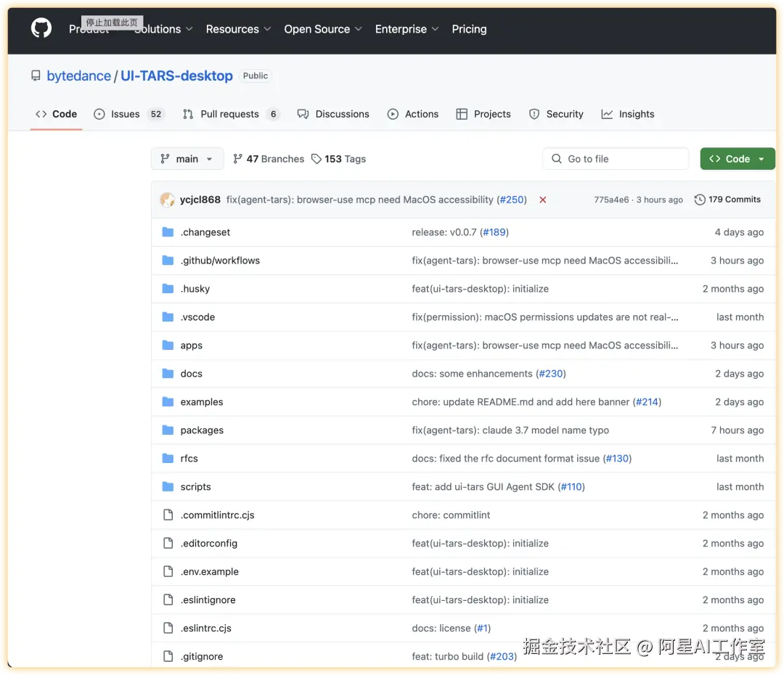Viewport: 784px width, 675px height.
Task: Open the .github/workflows folder name
Action: 220,261
